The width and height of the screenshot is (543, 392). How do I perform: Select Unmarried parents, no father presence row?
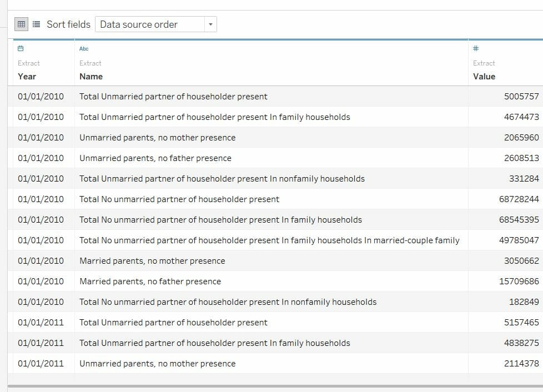coord(275,158)
